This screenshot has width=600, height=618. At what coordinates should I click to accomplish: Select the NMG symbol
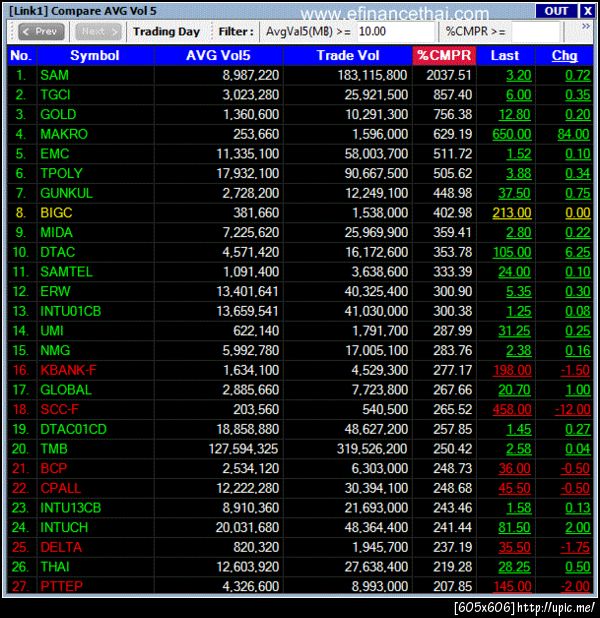pos(55,350)
